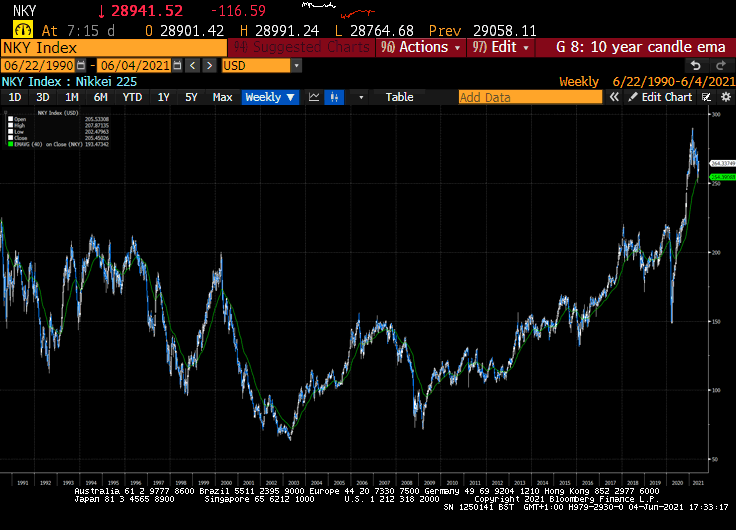Click the Prev close value 29058.11
736x530 pixels.
point(505,31)
